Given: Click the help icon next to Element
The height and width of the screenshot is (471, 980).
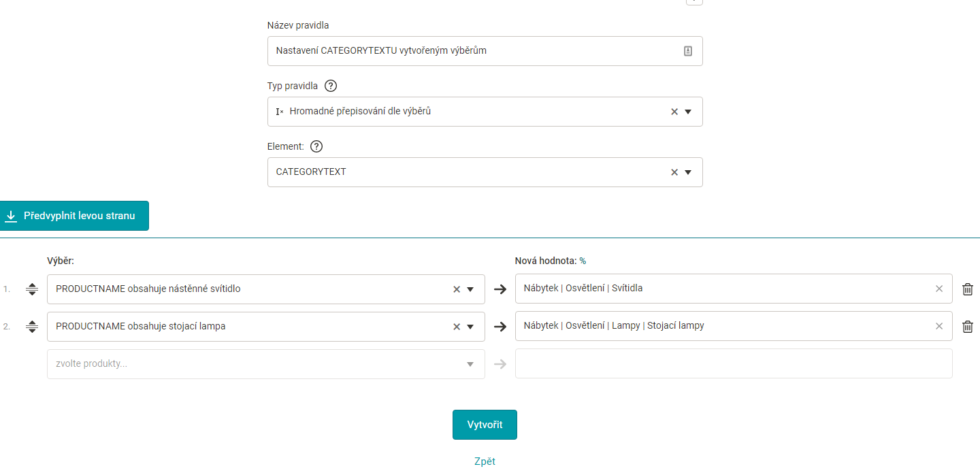Looking at the screenshot, I should point(316,146).
